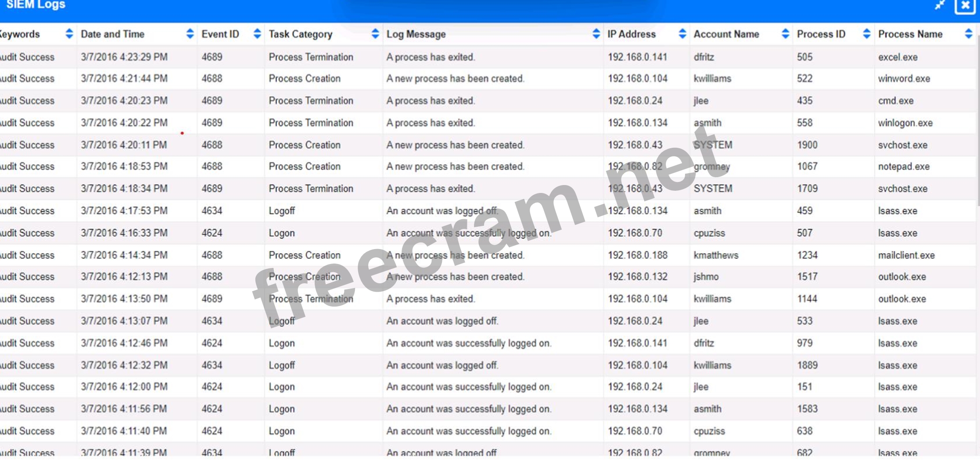The width and height of the screenshot is (980, 460).
Task: Click the Account Name sort arrows
Action: tap(785, 34)
